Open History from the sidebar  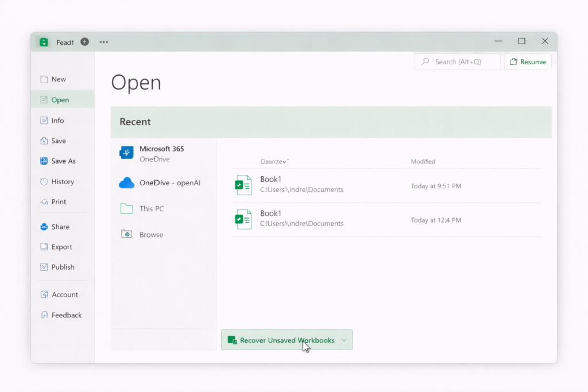[63, 181]
